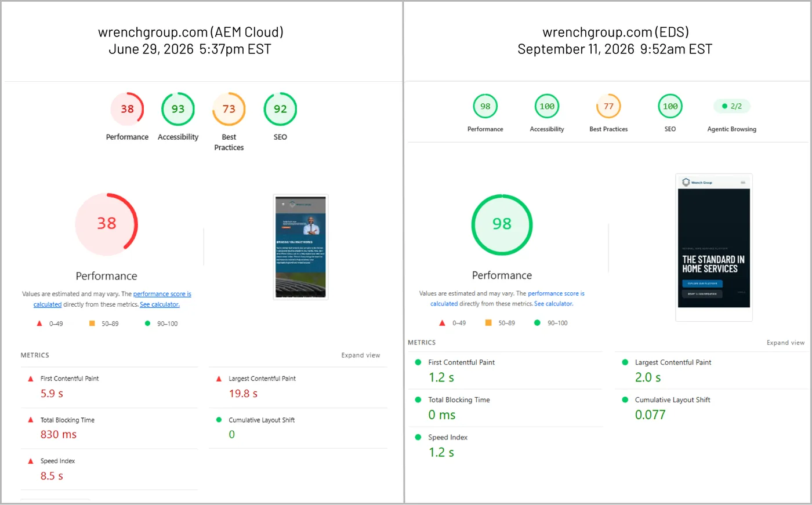Click the '0.077' Cumulative Layout Shift value

coord(650,415)
